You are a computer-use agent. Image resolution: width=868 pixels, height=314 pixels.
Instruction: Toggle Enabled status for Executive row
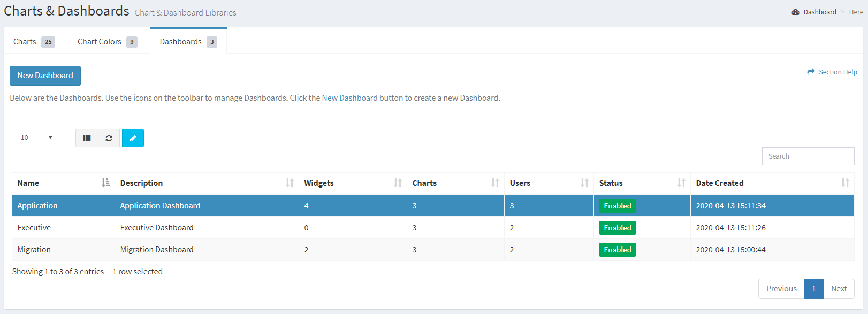(x=618, y=228)
